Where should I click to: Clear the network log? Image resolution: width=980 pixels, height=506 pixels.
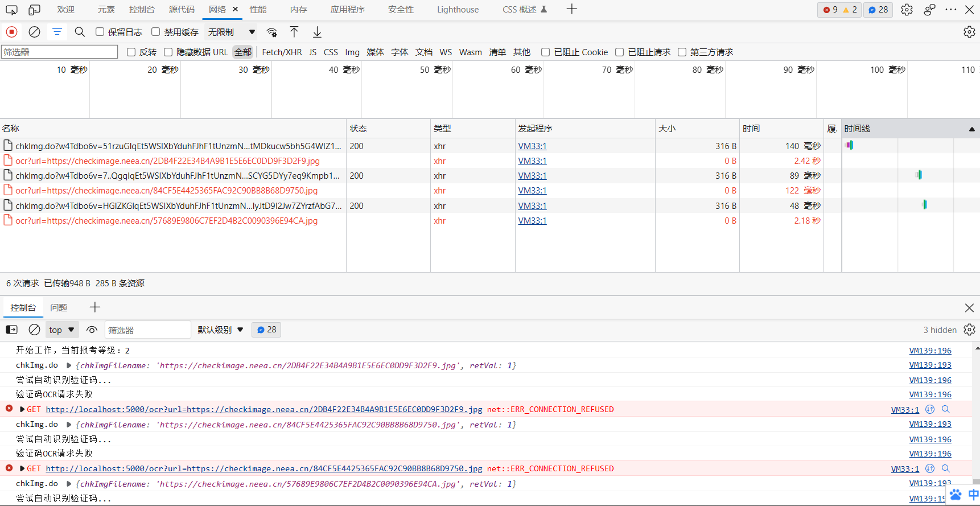(34, 32)
